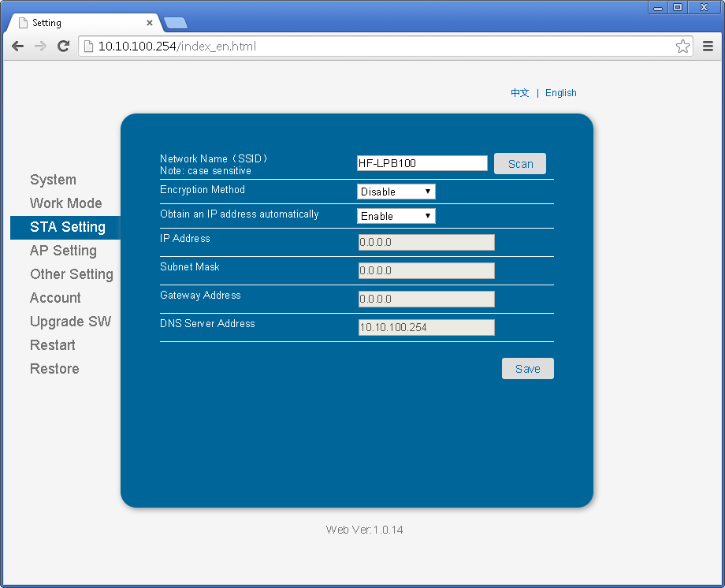Click the browser back navigation arrow
The width and height of the screenshot is (725, 588).
click(x=17, y=47)
